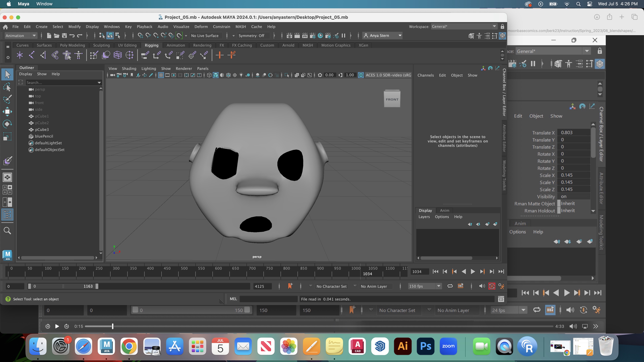Screen dimensions: 644x362
Task: Activate the Lasso Select tool
Action: 7,87
